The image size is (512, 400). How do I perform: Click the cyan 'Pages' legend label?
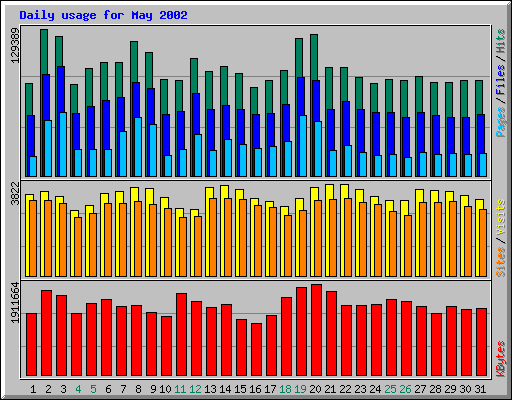click(501, 122)
